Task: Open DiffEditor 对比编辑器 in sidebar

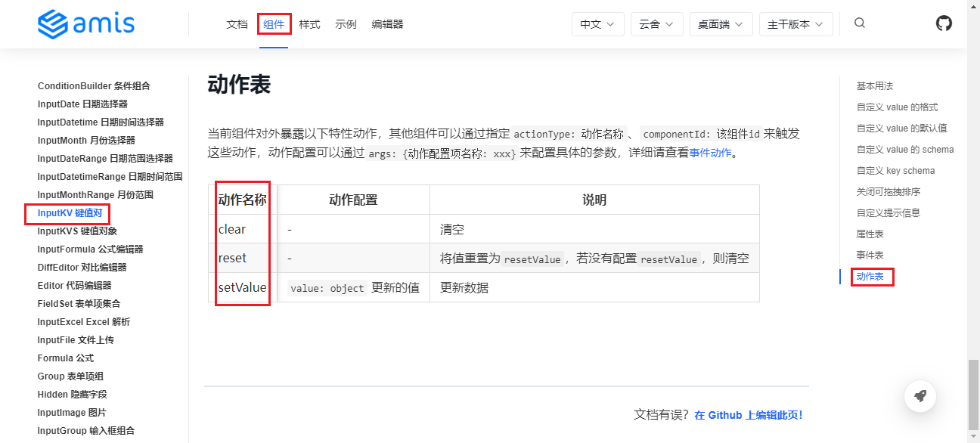Action: click(82, 268)
